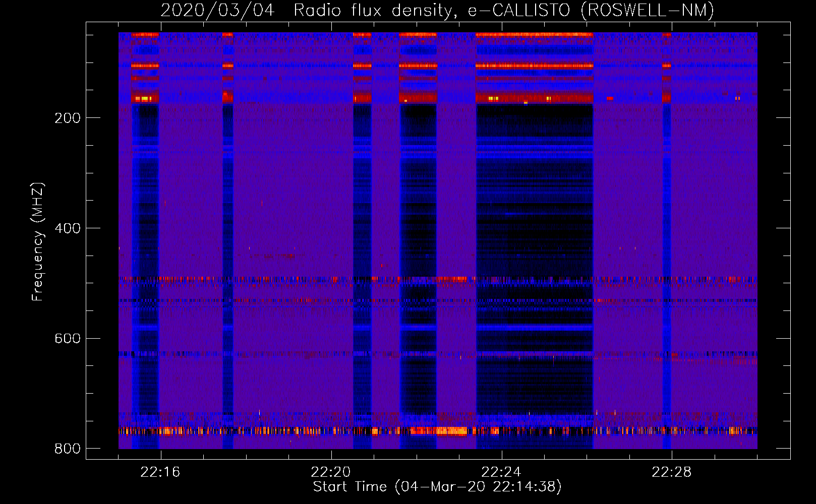
Task: Click the 800 frequency tick label
Action: (x=68, y=449)
